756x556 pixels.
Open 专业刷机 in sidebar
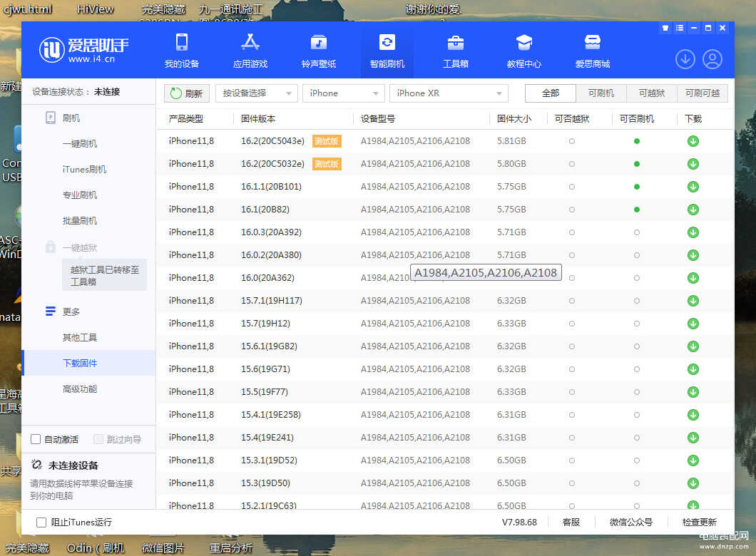click(x=80, y=195)
